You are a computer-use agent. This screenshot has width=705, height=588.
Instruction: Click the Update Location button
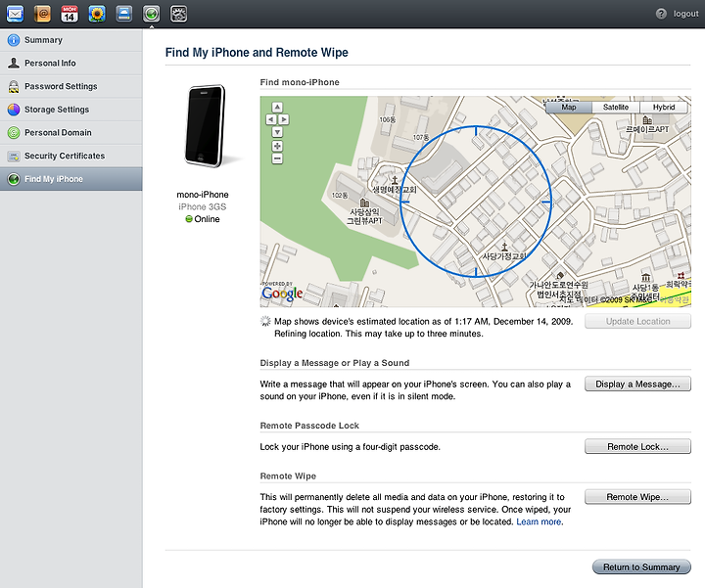click(637, 321)
